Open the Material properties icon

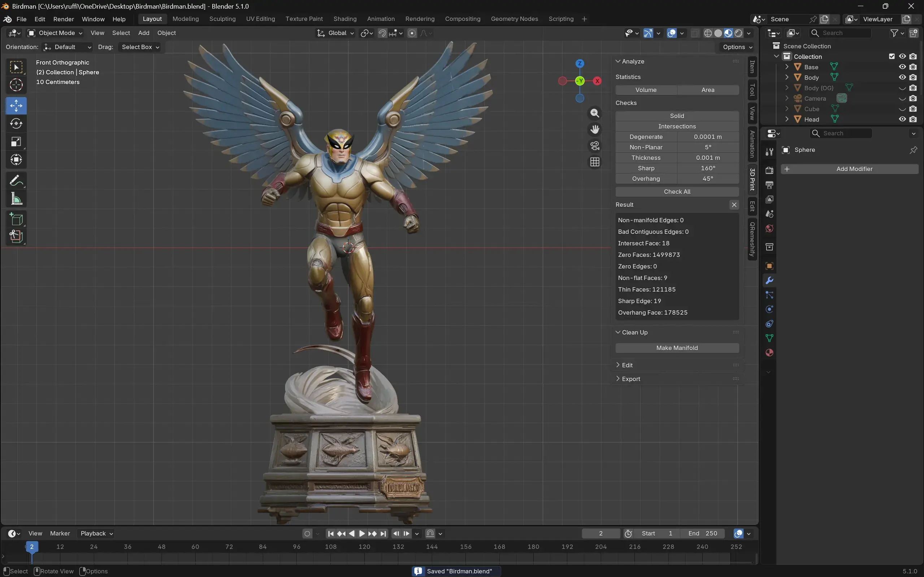[x=769, y=353]
